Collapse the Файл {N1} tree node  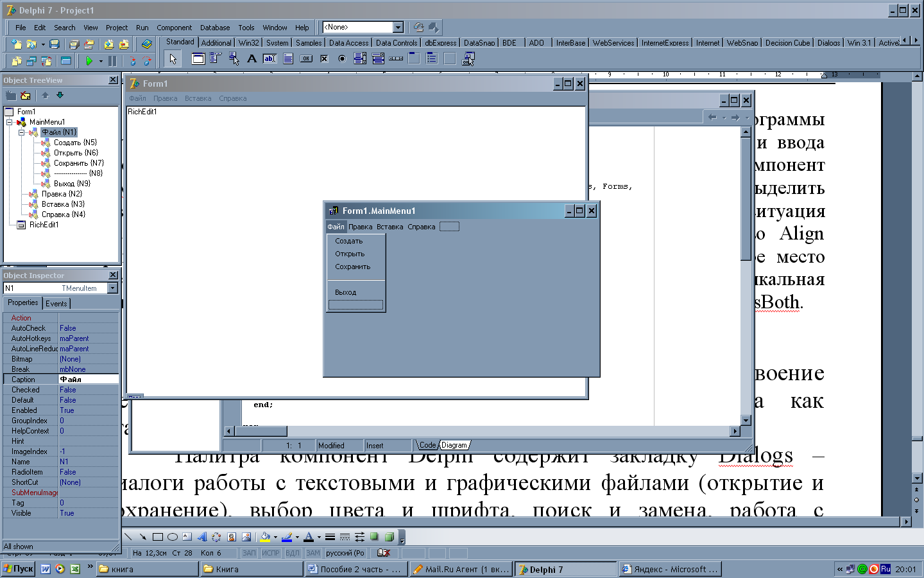point(21,132)
